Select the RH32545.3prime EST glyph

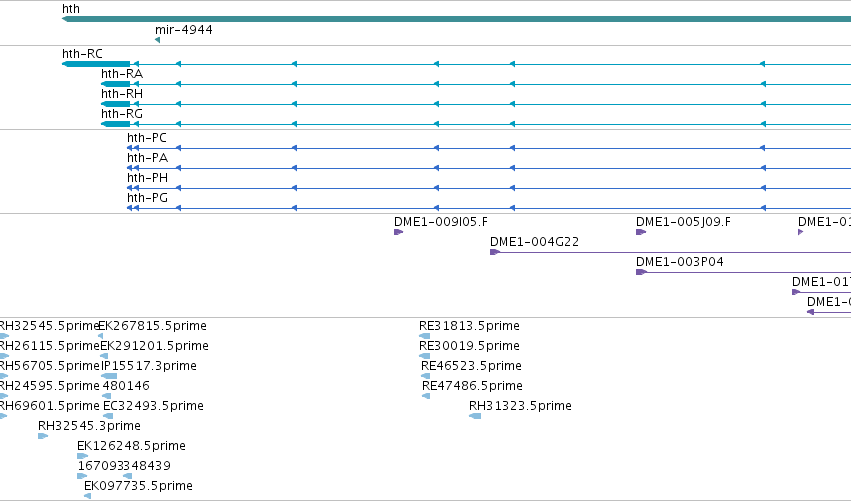[x=43, y=436]
